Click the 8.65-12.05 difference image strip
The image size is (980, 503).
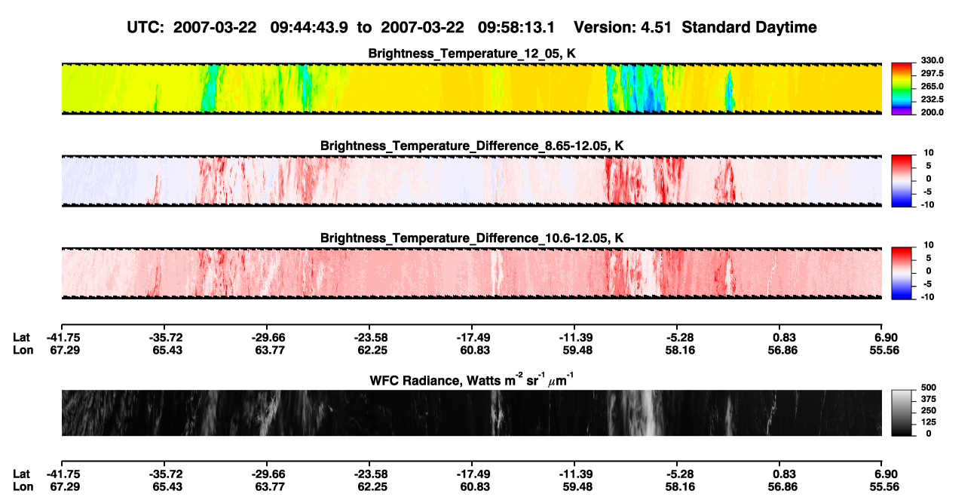point(471,180)
